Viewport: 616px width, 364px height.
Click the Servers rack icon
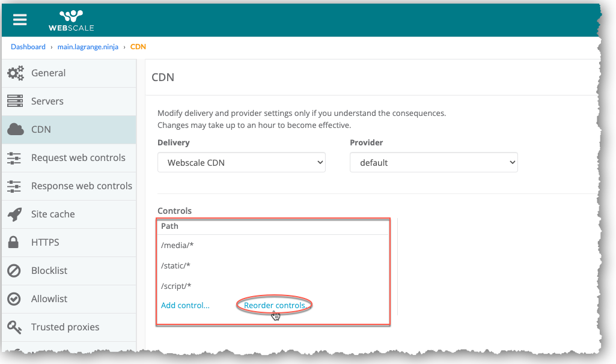[15, 102]
